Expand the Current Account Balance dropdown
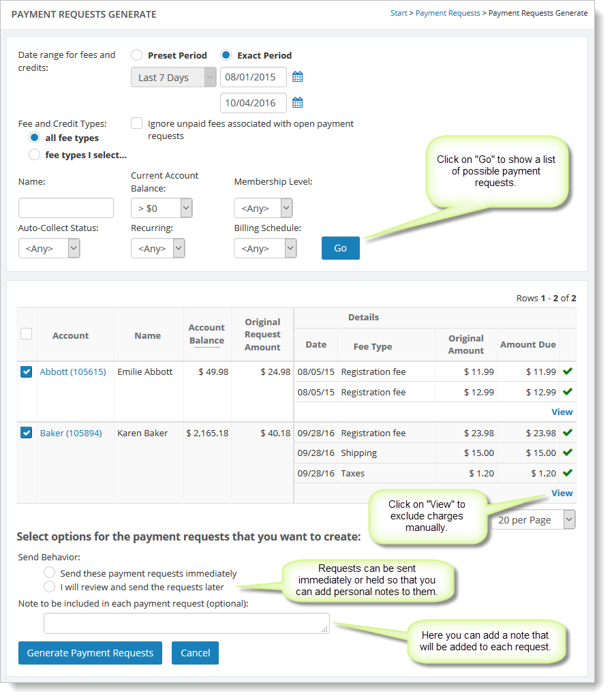 pos(162,208)
